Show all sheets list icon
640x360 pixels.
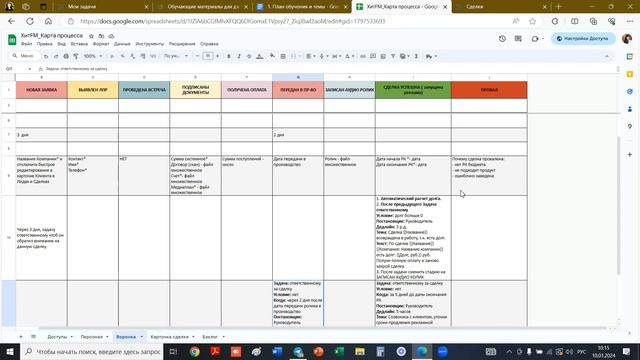click(x=33, y=337)
